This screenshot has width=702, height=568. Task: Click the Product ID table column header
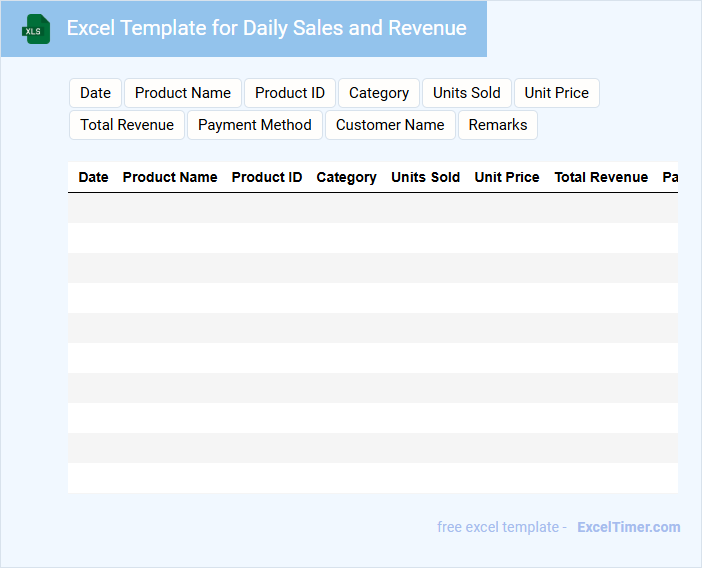267,177
